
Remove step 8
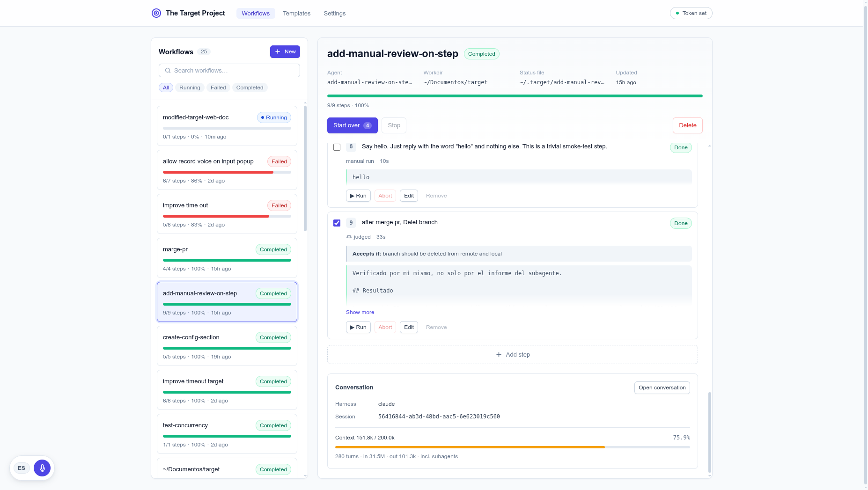[436, 196]
